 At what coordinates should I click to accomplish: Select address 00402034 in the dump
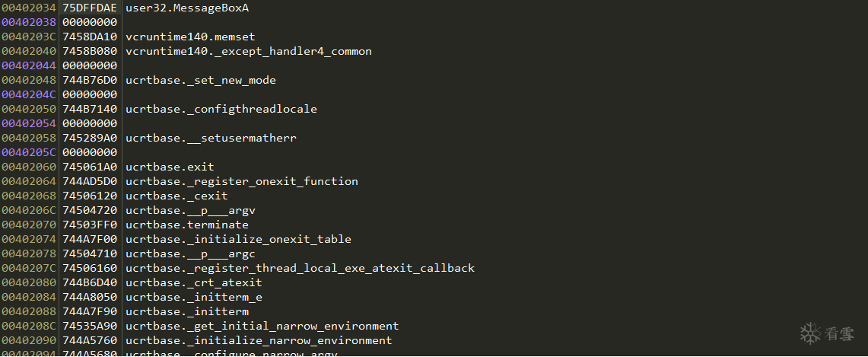[x=29, y=8]
